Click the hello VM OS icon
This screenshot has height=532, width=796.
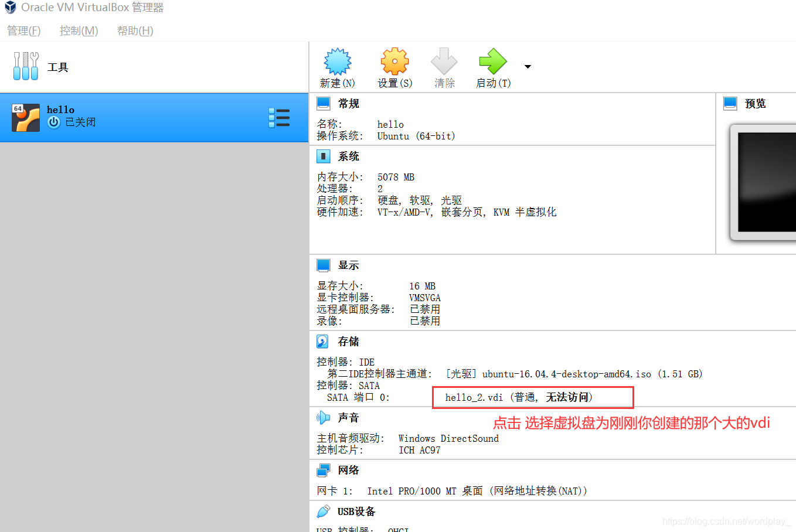[26, 118]
